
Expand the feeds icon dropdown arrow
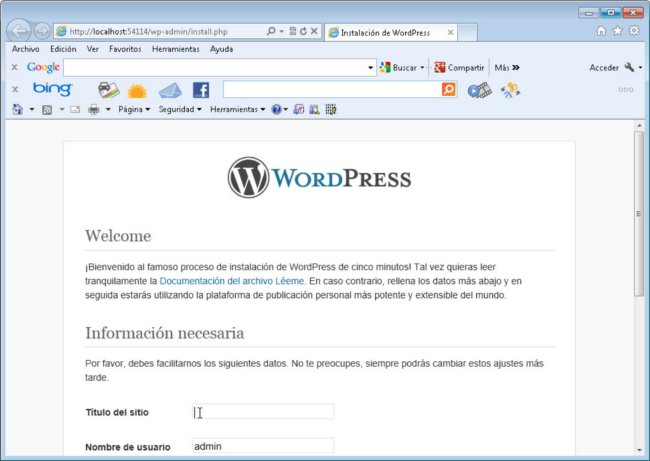coord(62,109)
